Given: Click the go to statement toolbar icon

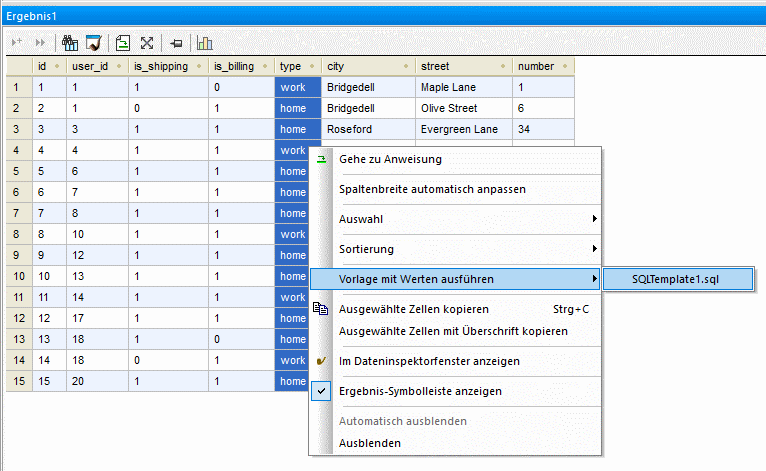Looking at the screenshot, I should [x=122, y=43].
